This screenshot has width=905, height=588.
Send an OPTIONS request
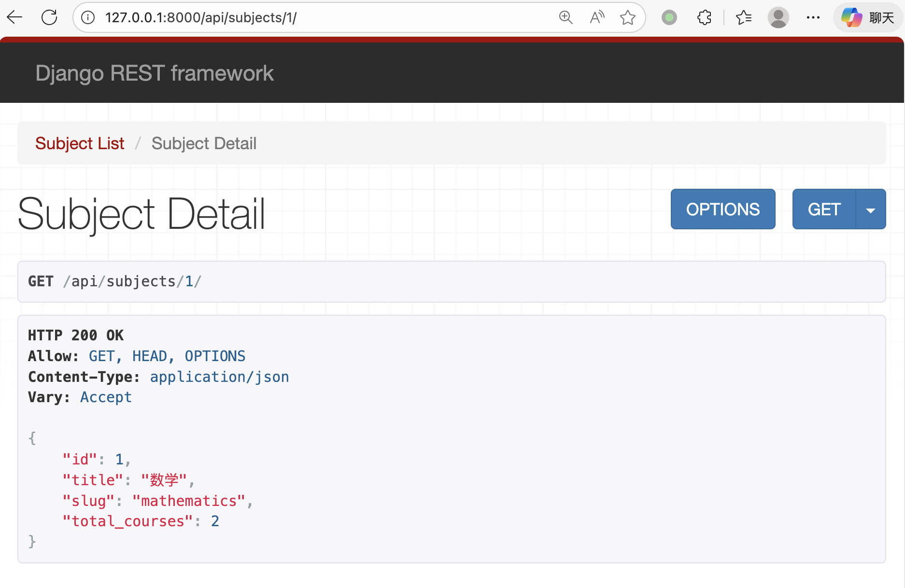click(x=723, y=209)
